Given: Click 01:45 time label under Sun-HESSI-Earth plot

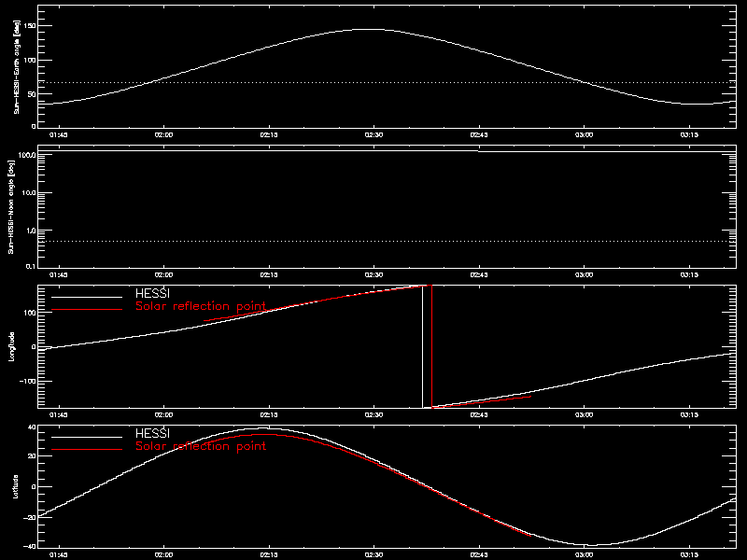Looking at the screenshot, I should (59, 134).
